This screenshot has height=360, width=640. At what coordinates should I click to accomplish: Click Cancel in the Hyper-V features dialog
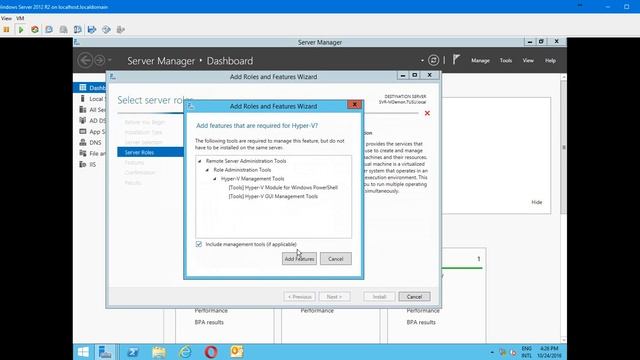(x=336, y=259)
